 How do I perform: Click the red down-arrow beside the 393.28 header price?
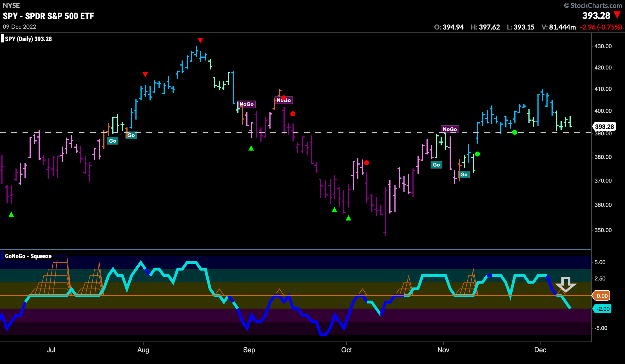coord(617,15)
